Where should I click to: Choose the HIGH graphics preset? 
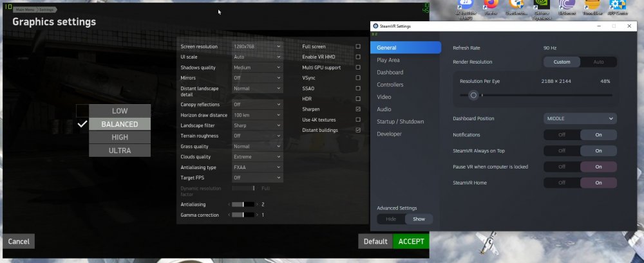120,137
